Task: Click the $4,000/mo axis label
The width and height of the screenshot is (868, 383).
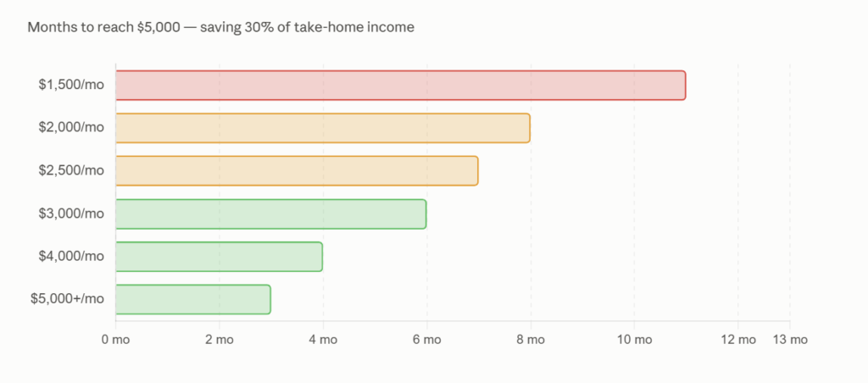Action: (71, 256)
